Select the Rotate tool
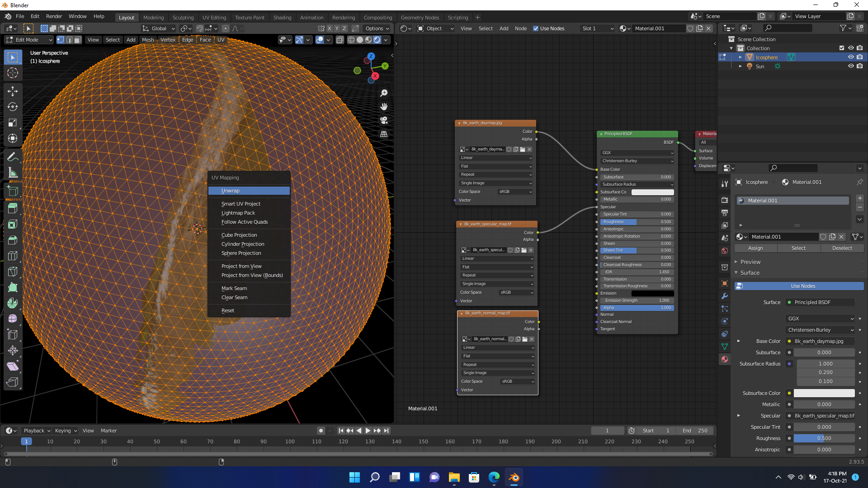Viewport: 868px width, 488px height. (13, 107)
